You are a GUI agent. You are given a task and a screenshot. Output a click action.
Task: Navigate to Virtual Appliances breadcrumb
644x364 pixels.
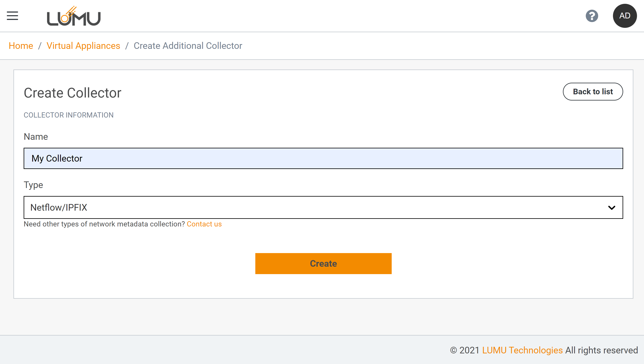(x=83, y=46)
